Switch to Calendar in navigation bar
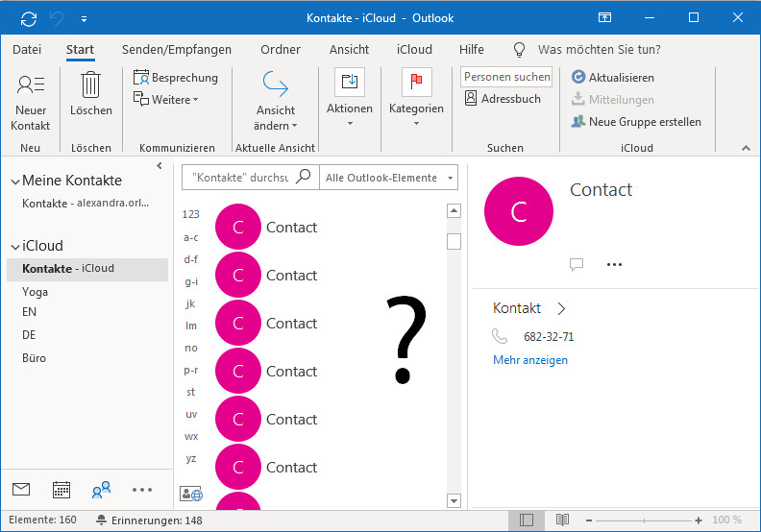 [x=61, y=490]
